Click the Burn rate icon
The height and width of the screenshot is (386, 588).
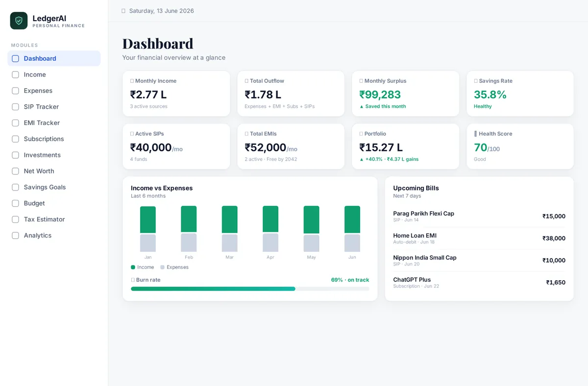tap(133, 280)
